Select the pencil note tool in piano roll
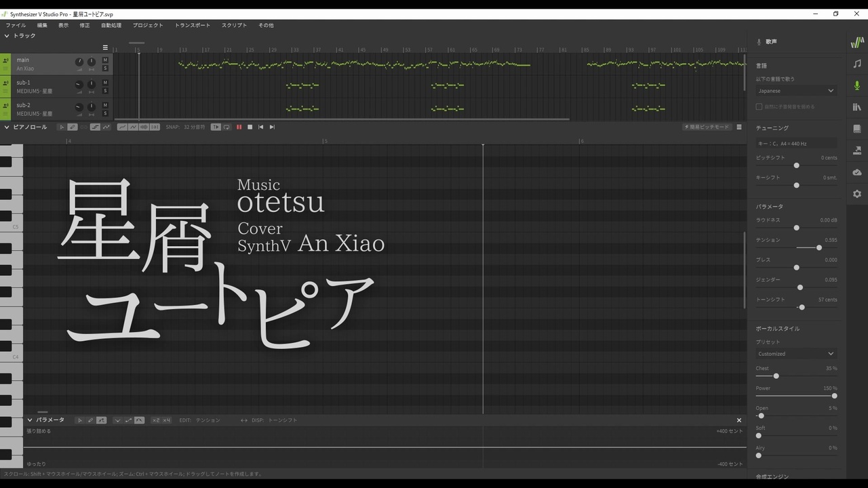 (73, 127)
